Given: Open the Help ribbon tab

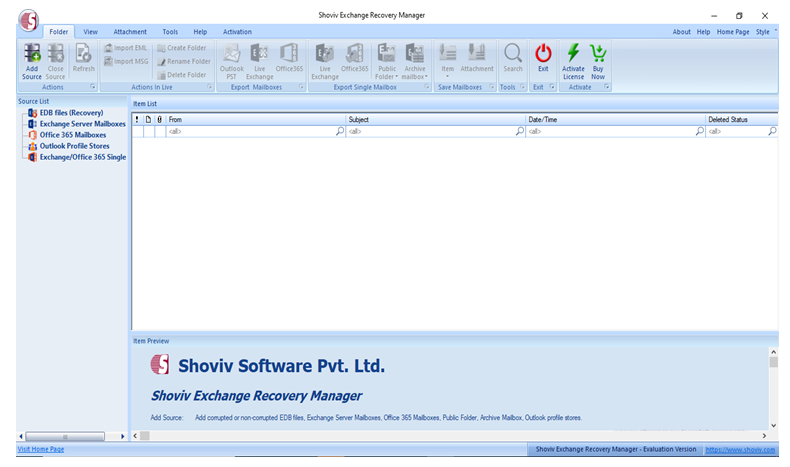Looking at the screenshot, I should pos(200,32).
